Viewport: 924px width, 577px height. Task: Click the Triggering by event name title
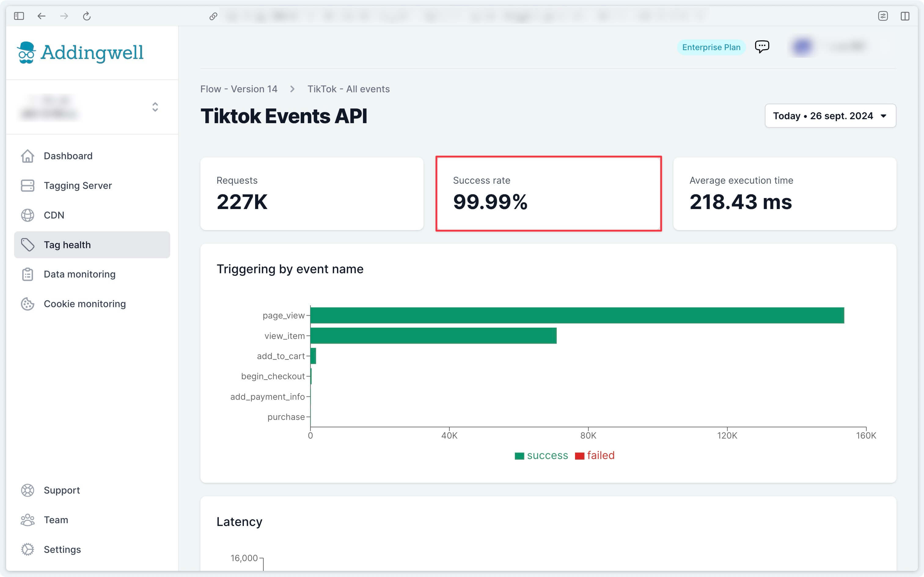[290, 269]
